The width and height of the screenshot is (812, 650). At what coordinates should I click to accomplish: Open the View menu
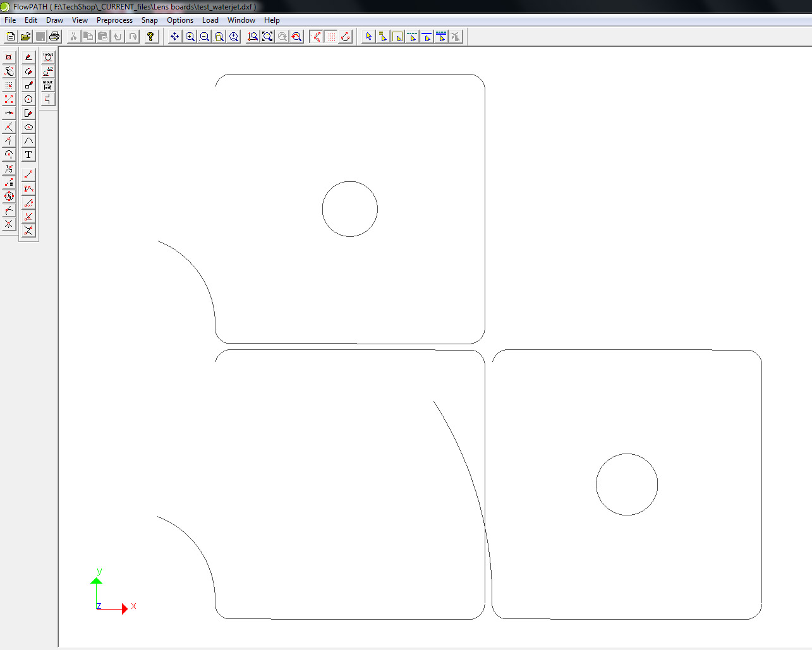pos(80,20)
